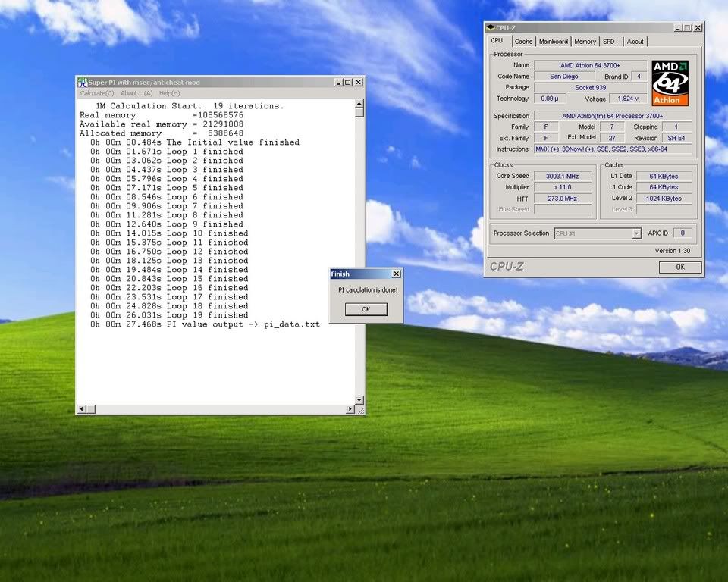The image size is (728, 582).
Task: Click OK in the Finish dialog
Action: pyautogui.click(x=366, y=309)
